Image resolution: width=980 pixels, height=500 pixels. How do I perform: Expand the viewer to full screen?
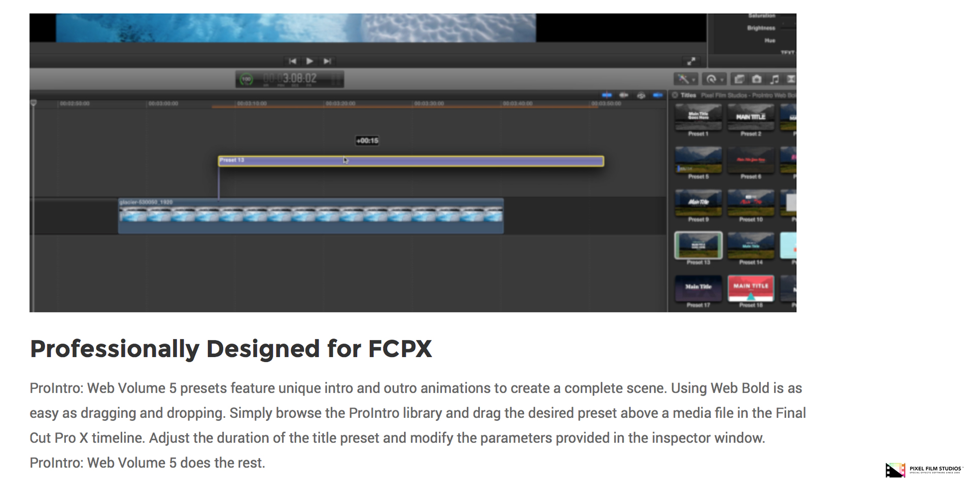[x=691, y=61]
